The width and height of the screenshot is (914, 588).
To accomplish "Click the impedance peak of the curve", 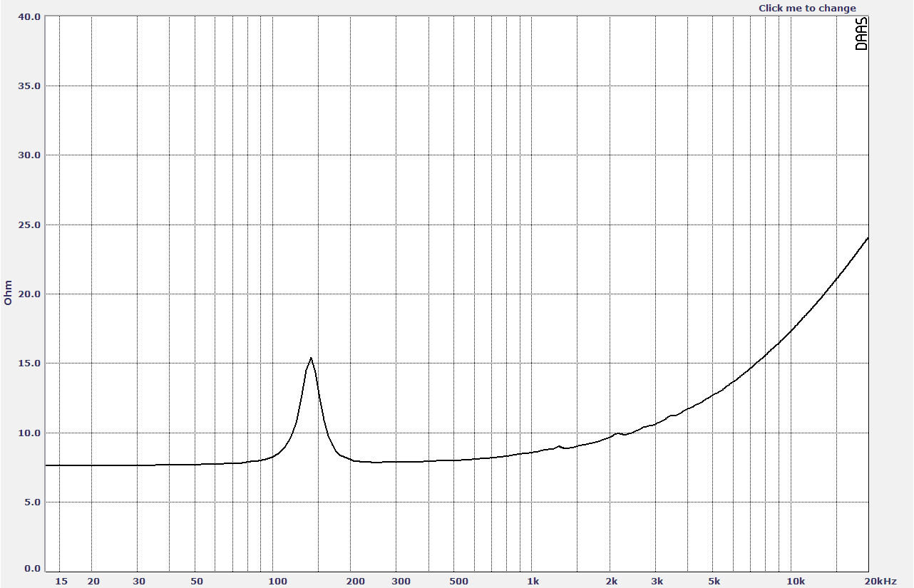I will coord(311,358).
